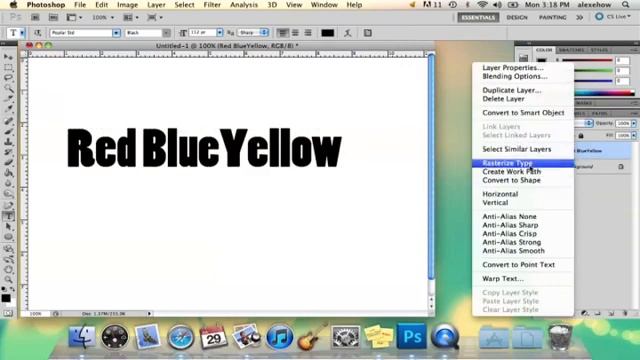Screen dimensions: 640x360
Task: Switch to Painting workspace
Action: tap(552, 18)
